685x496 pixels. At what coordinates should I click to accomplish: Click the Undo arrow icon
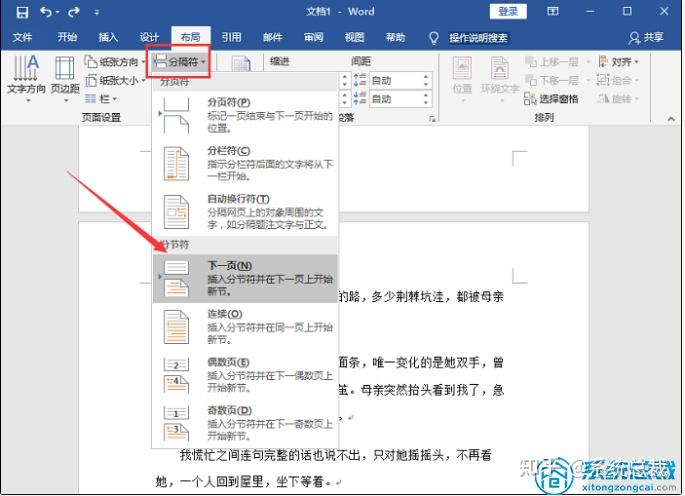click(46, 12)
